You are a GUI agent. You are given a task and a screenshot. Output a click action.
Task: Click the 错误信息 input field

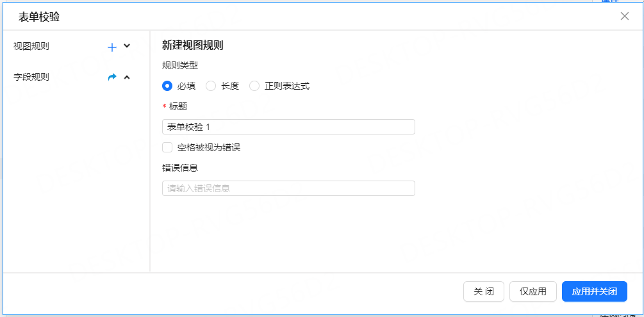coord(288,188)
